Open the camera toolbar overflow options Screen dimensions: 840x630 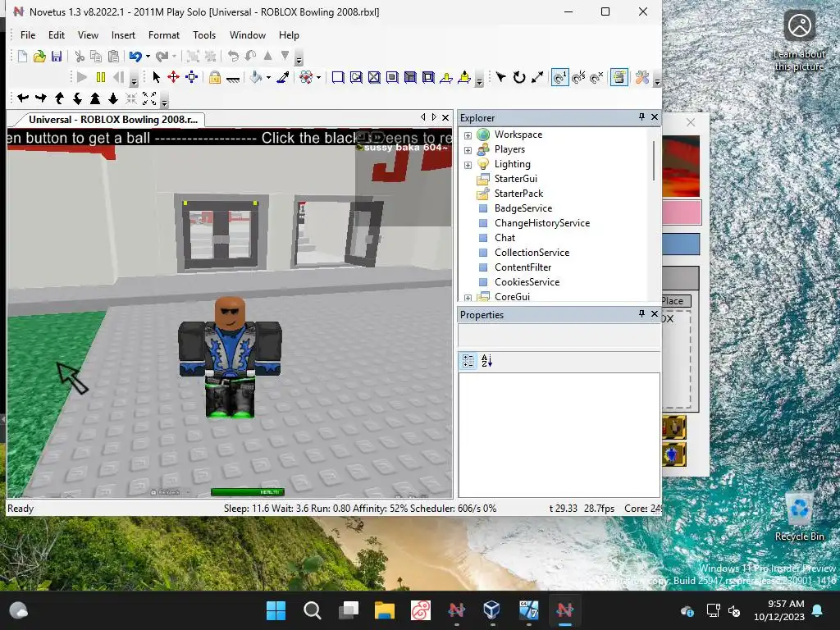tap(164, 101)
